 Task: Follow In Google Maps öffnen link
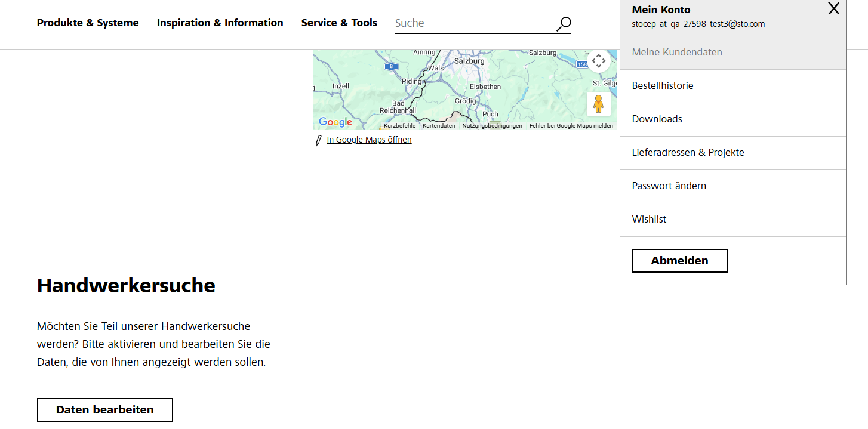(369, 140)
